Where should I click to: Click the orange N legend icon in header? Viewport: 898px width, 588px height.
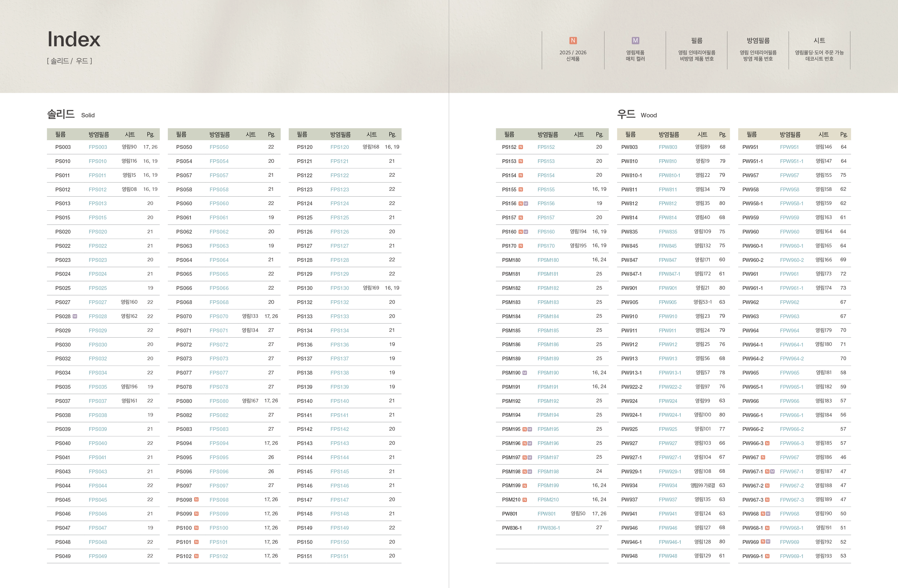tap(573, 40)
